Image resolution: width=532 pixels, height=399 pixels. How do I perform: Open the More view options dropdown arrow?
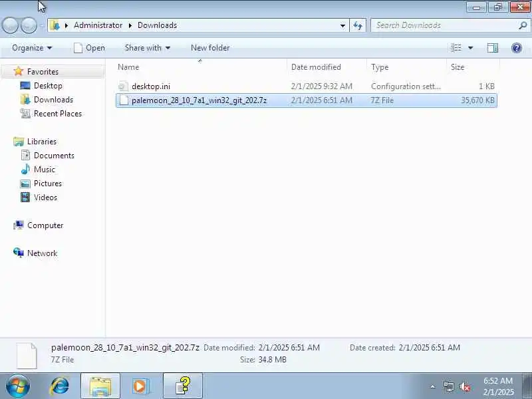click(x=471, y=48)
